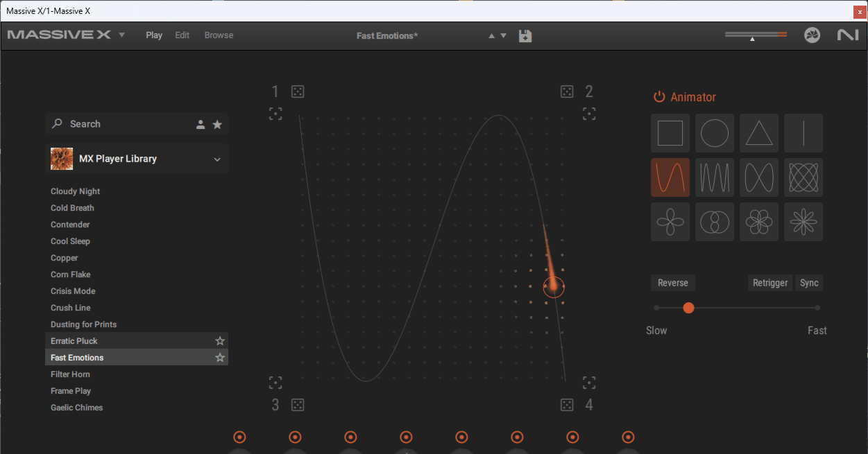Randomize corner 3 with dice icon
The width and height of the screenshot is (868, 454).
[x=298, y=405]
